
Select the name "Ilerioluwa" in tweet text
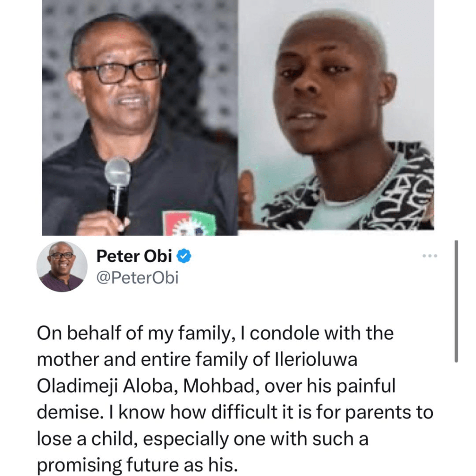316,360
